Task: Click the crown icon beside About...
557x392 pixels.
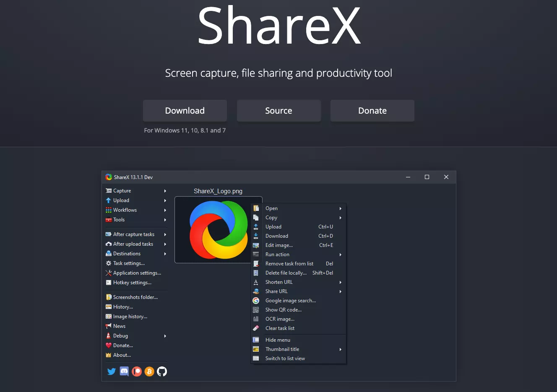Action: [109, 355]
